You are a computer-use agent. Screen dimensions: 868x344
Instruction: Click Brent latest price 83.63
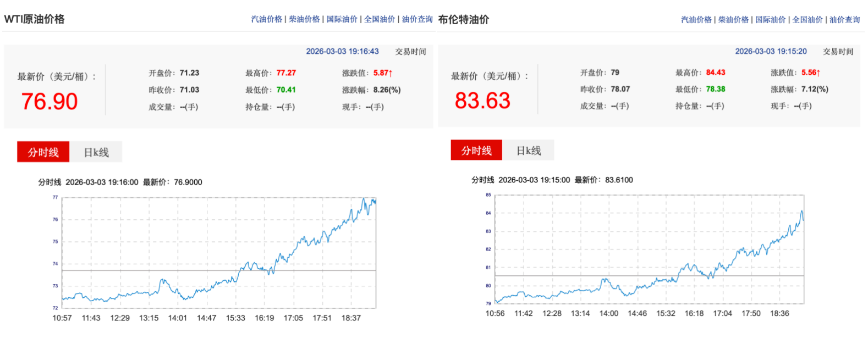point(482,101)
